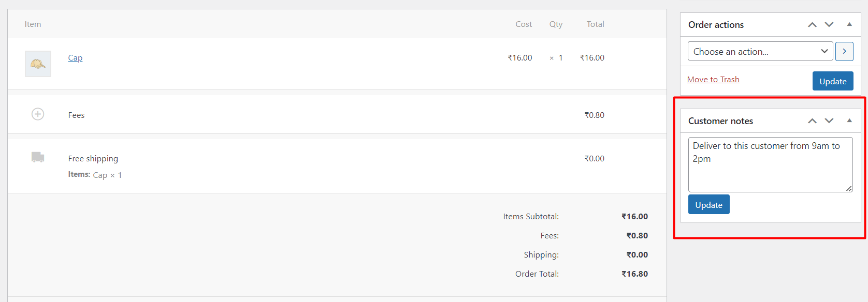Open the Choose an action dropdown
This screenshot has width=868, height=302.
point(760,51)
